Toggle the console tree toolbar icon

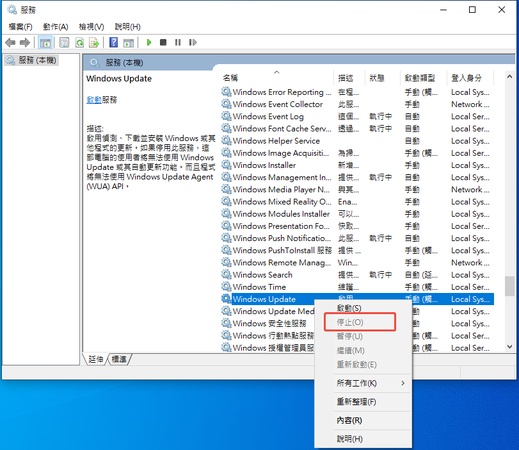point(45,42)
